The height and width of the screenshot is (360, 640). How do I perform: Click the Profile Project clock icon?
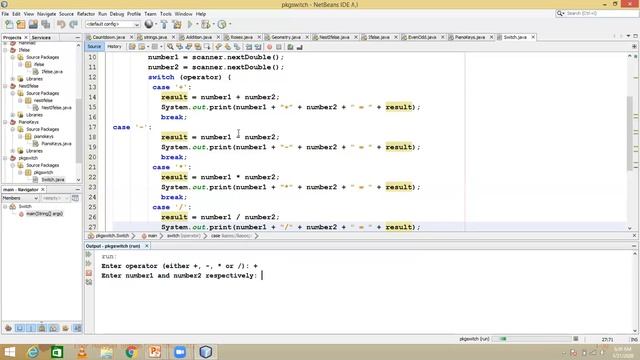click(x=222, y=24)
